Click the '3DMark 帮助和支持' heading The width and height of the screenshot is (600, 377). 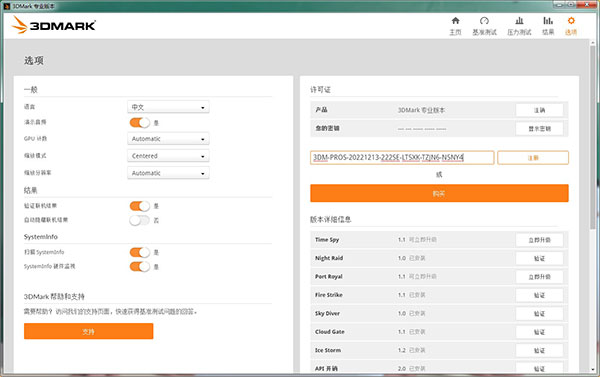[x=54, y=296]
